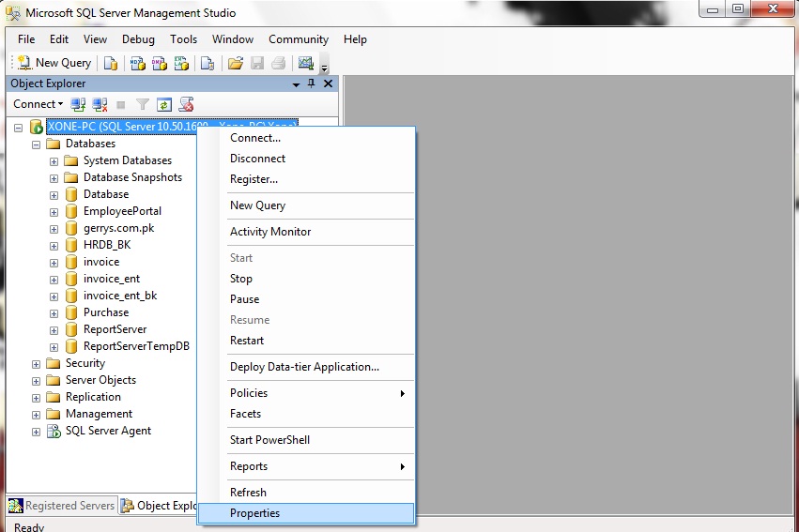Collapse the XONE-PC server node
Screen dimensions: 799x532
point(19,128)
